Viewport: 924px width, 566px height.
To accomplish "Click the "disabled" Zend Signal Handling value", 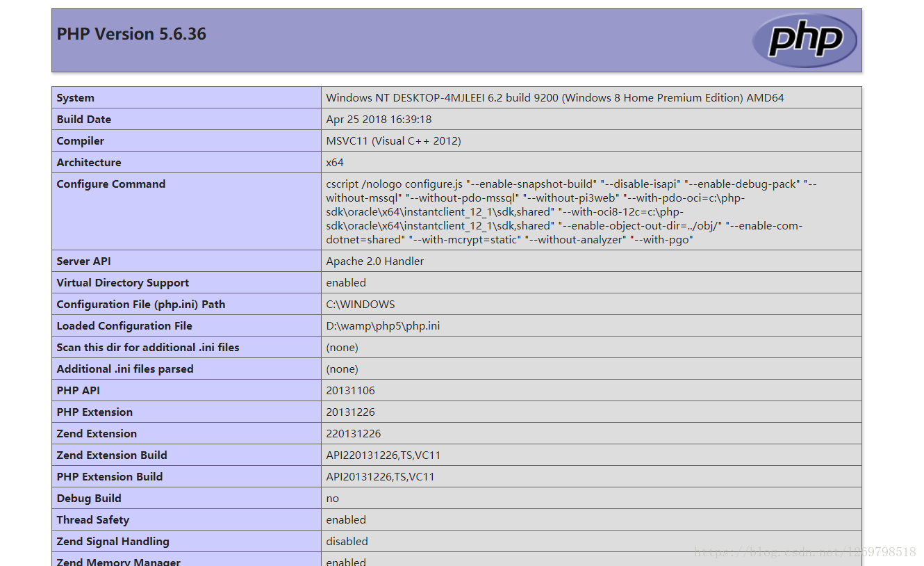I will point(347,542).
